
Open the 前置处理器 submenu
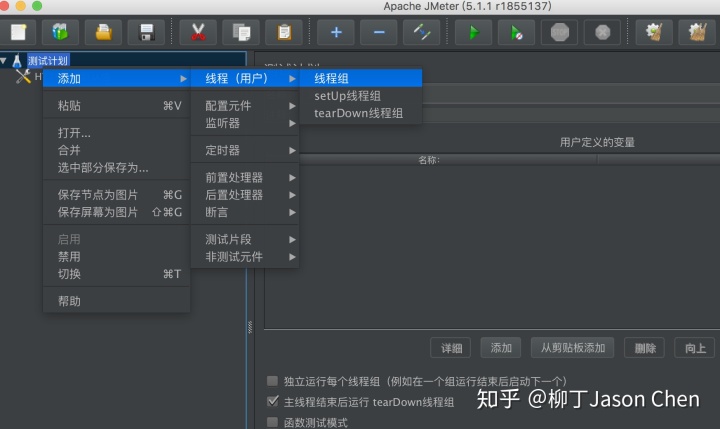click(x=245, y=177)
